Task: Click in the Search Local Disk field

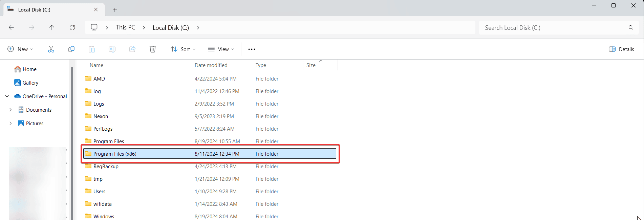Action: (x=552, y=28)
